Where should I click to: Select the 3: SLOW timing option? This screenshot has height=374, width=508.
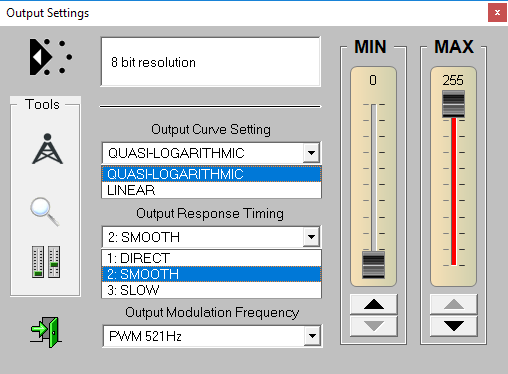click(x=211, y=290)
